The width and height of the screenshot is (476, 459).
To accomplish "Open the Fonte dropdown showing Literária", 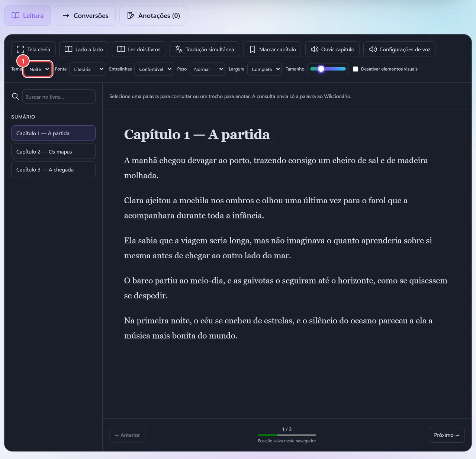I will coord(87,69).
